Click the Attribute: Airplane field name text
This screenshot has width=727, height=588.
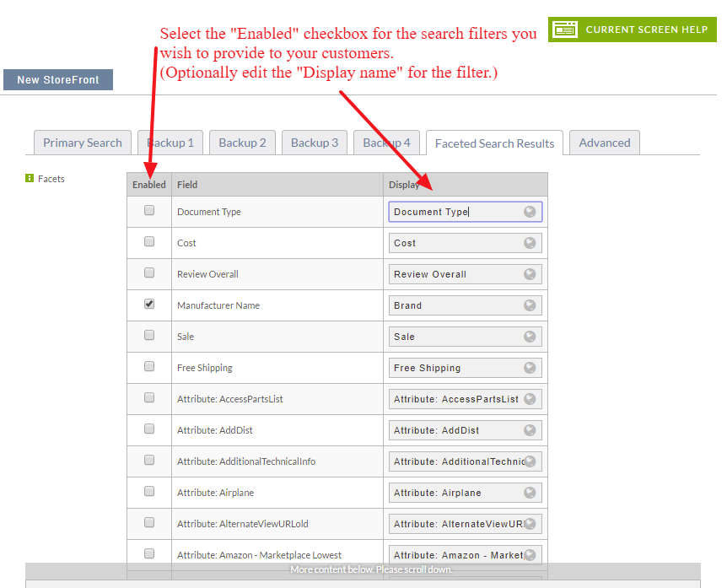(216, 493)
